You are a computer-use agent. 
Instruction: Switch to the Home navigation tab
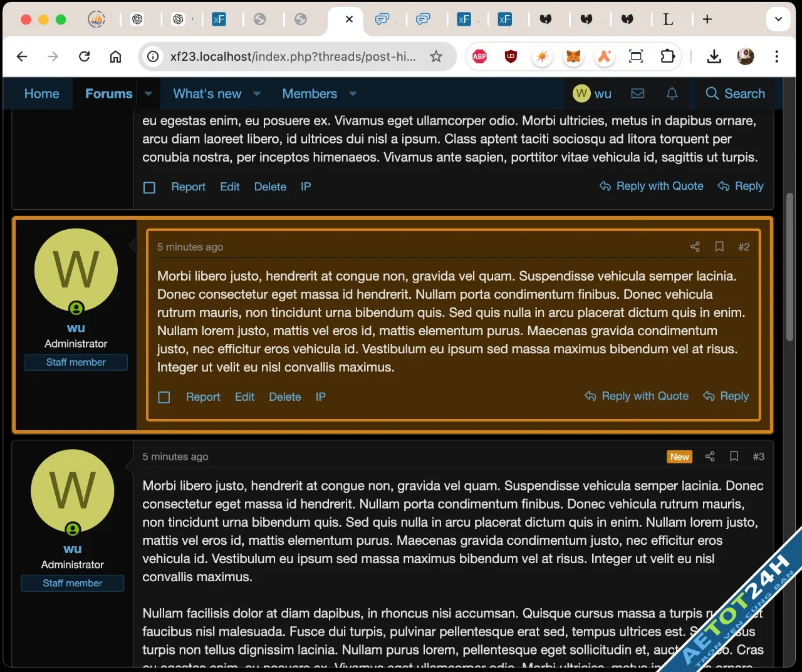click(x=41, y=93)
